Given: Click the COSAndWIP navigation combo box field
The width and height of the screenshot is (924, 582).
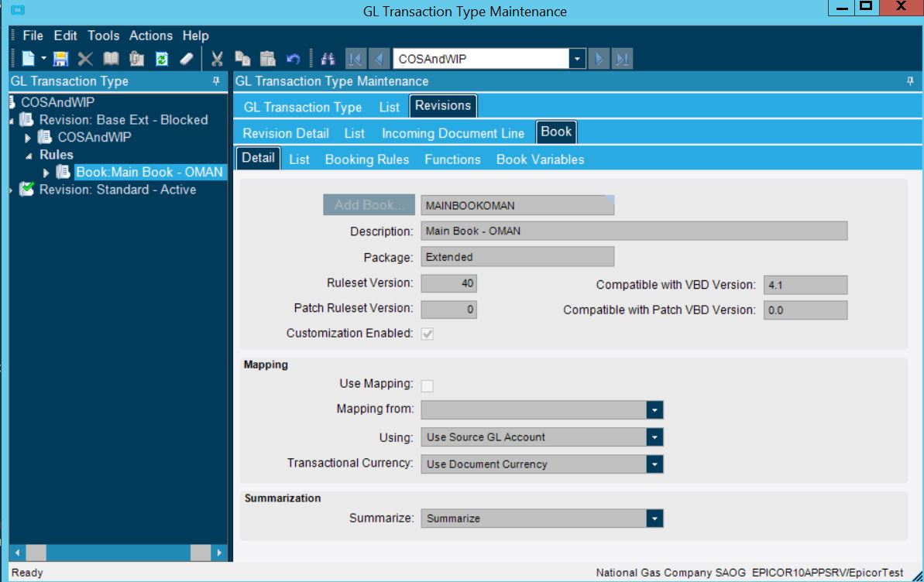Looking at the screenshot, I should (x=482, y=58).
